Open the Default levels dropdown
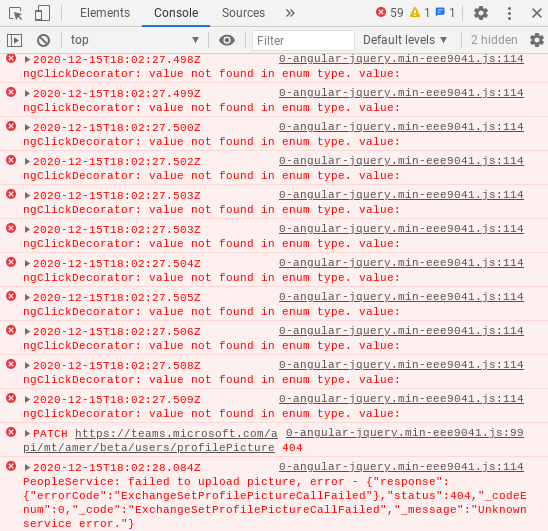This screenshot has width=548, height=531. [405, 40]
